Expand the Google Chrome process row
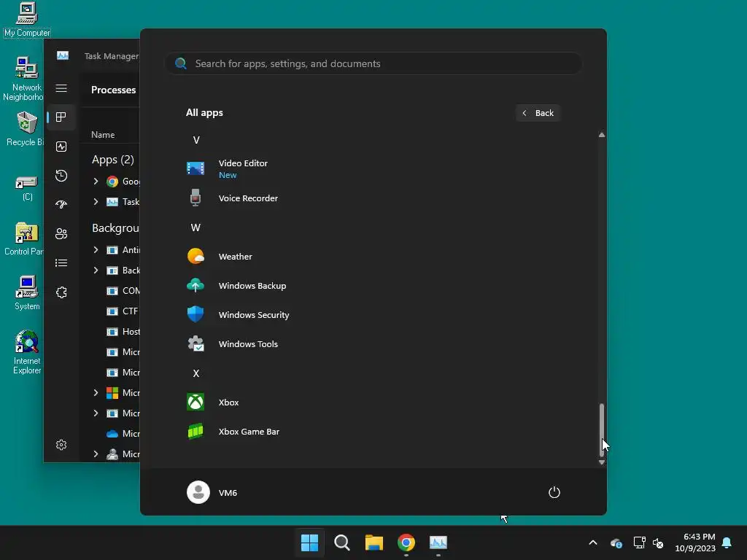 tap(96, 182)
